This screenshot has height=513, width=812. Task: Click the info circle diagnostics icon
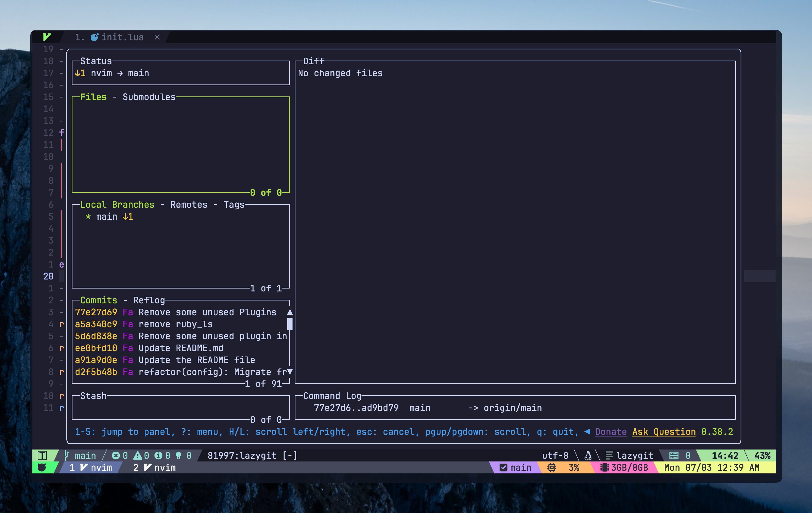pyautogui.click(x=158, y=456)
